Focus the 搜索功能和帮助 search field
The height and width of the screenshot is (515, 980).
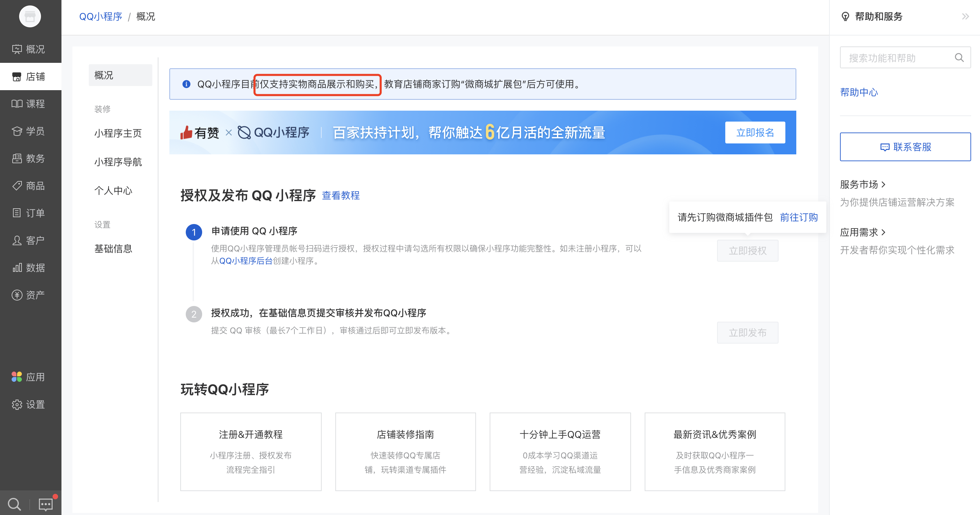[905, 58]
